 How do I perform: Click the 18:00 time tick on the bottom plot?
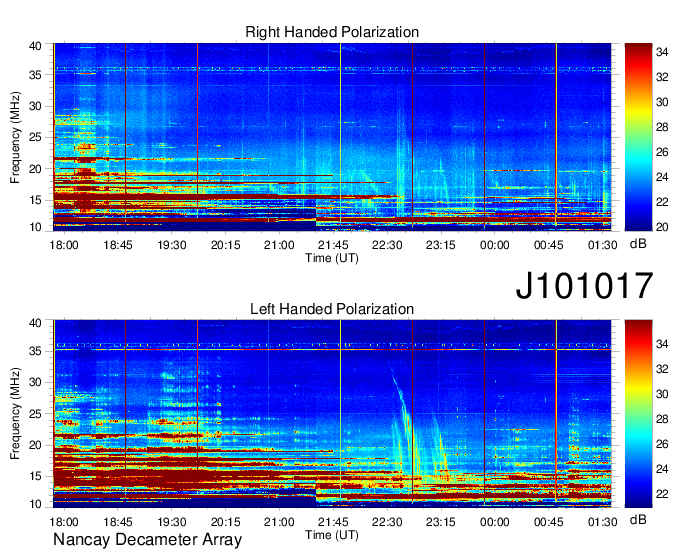pyautogui.click(x=64, y=522)
